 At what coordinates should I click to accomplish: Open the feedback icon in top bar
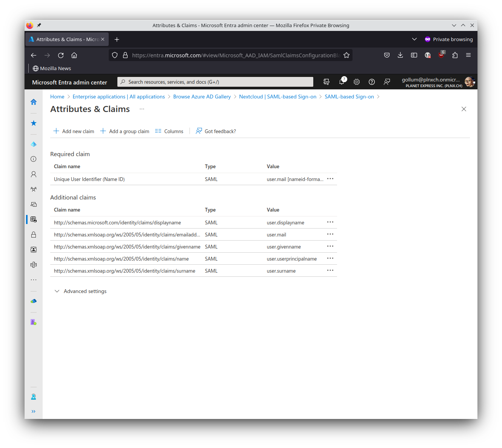[x=387, y=82]
